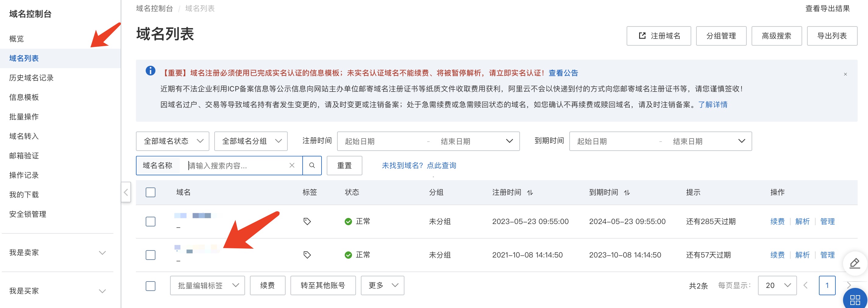Click 高级搜索 button

click(777, 36)
